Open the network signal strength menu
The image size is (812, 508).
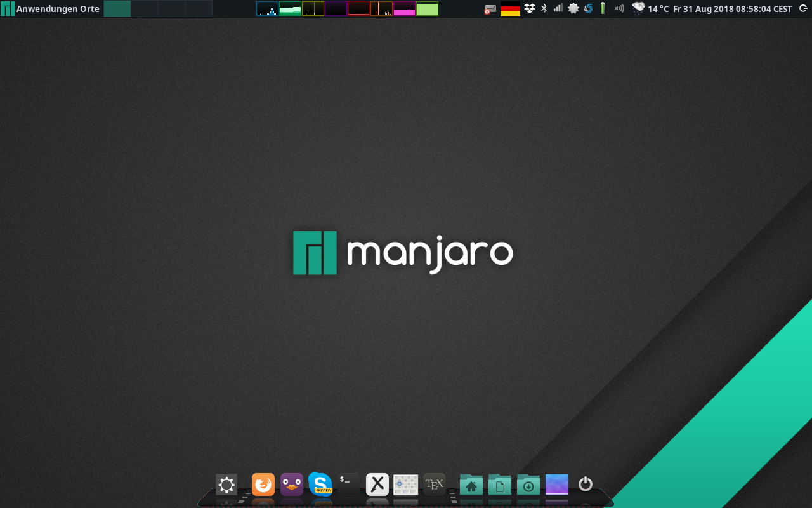[557, 8]
